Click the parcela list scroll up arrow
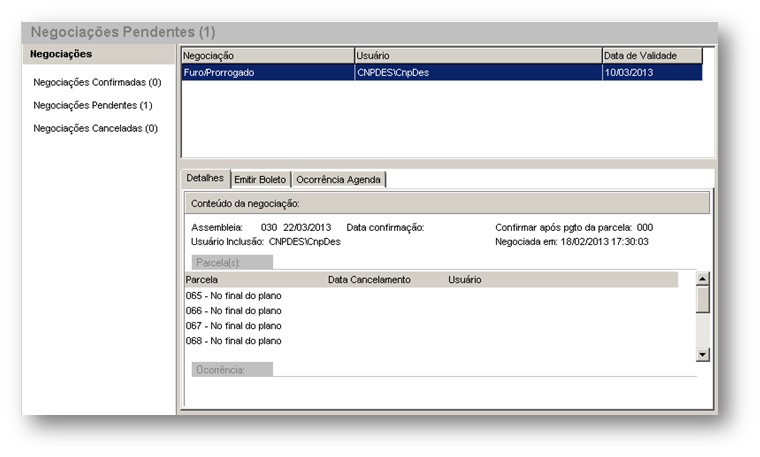760x457 pixels. click(702, 279)
